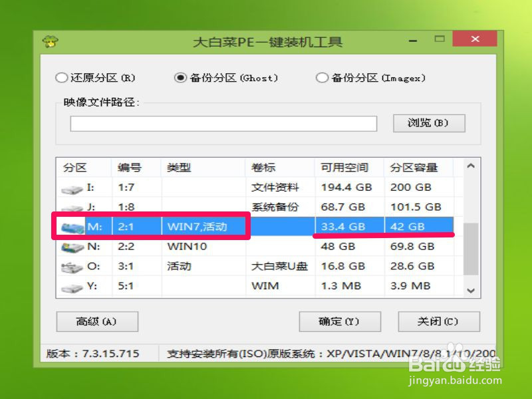Click the 69.8 GB capacity value
The height and width of the screenshot is (399, 532).
[412, 246]
